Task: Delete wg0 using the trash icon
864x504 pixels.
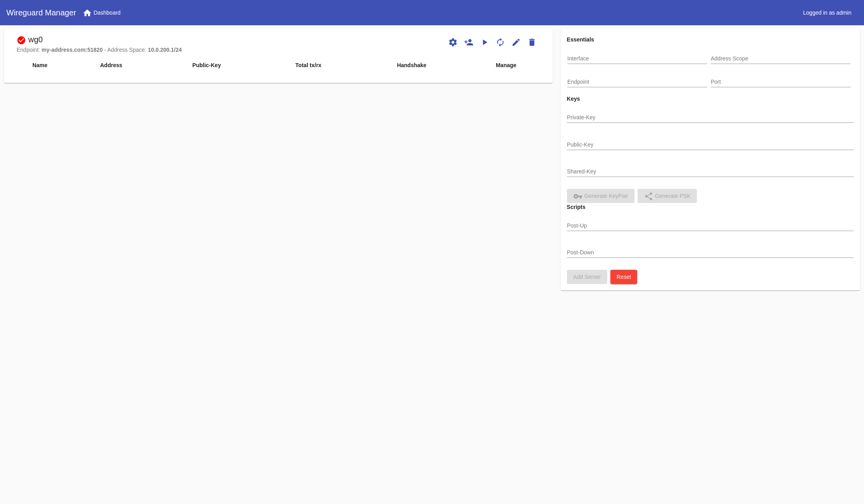Action: pos(532,42)
